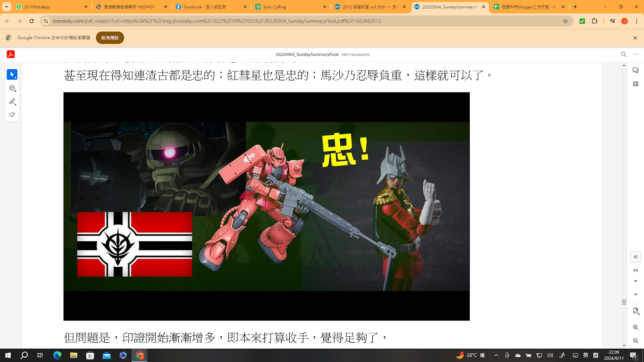Open Mail app from taskbar
The height and width of the screenshot is (362, 644).
click(107, 355)
